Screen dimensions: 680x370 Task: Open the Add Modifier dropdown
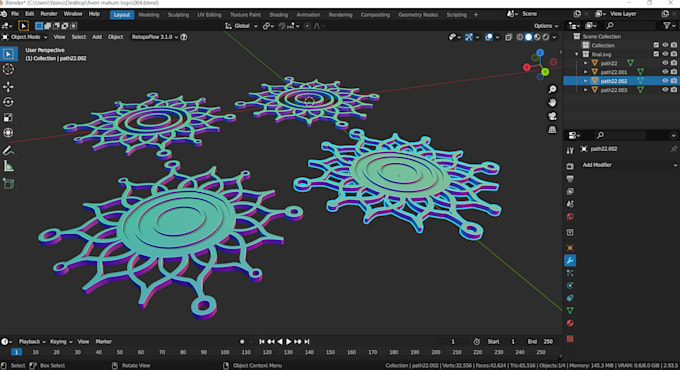630,165
